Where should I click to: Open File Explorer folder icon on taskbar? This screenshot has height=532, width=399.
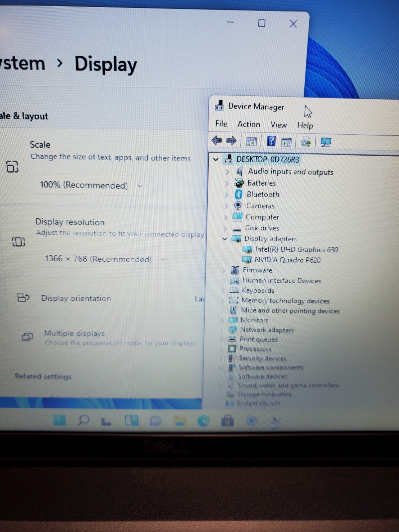[180, 421]
